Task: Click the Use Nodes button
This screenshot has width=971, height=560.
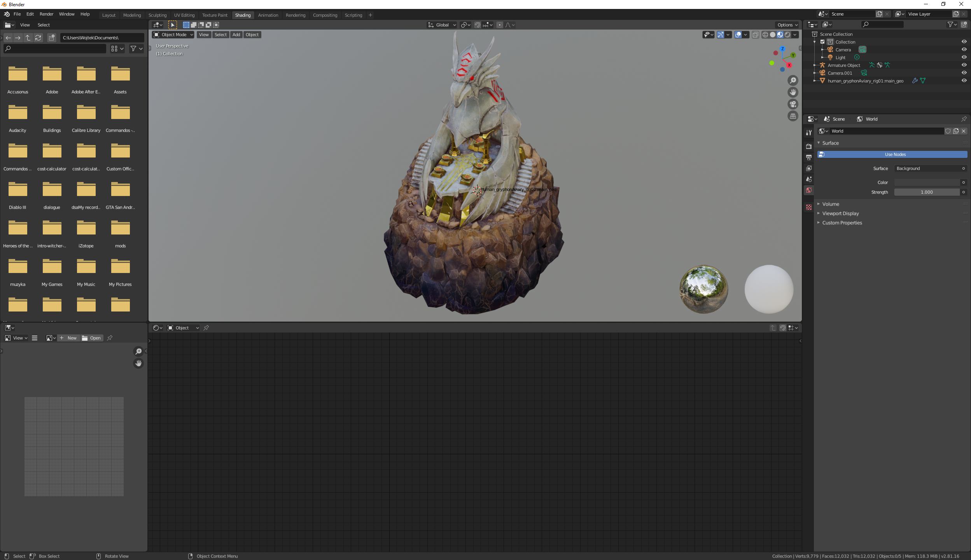Action: coord(892,154)
